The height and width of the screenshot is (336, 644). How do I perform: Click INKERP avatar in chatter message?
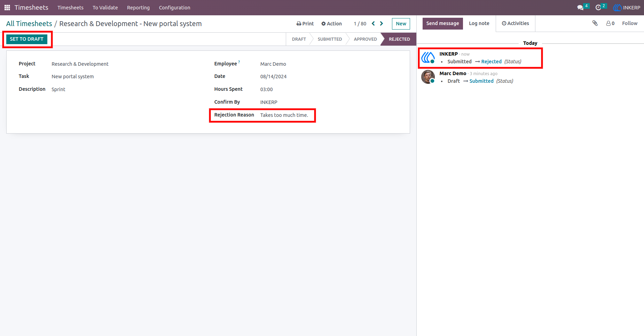[x=428, y=57]
